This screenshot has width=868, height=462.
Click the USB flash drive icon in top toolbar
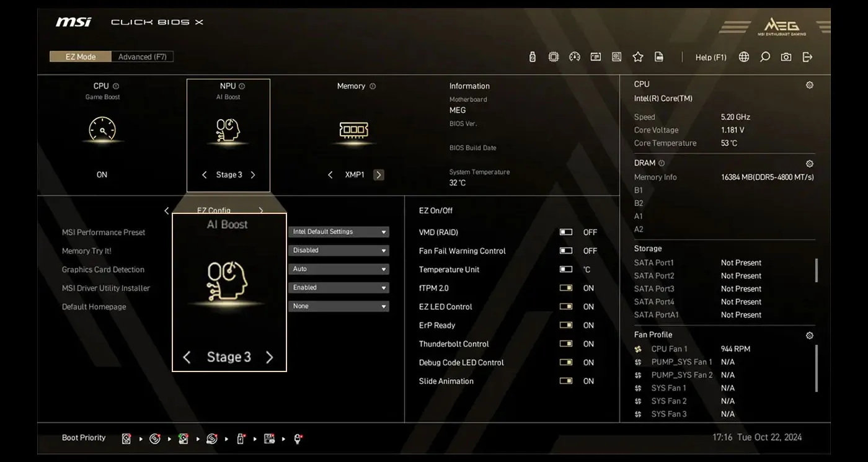point(532,57)
